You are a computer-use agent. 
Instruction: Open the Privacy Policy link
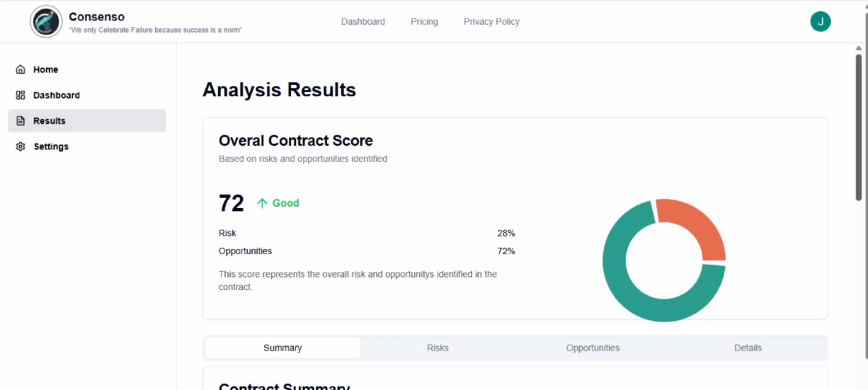(491, 21)
